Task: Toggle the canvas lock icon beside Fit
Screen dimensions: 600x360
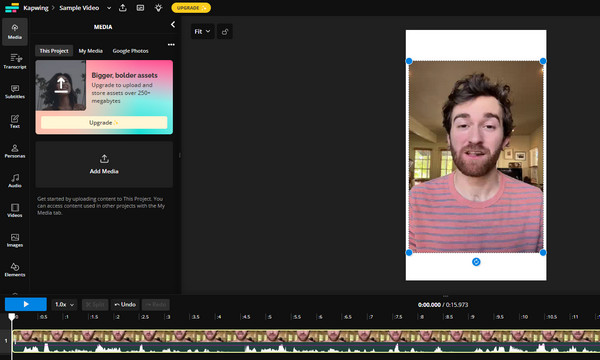Action: pyautogui.click(x=225, y=32)
